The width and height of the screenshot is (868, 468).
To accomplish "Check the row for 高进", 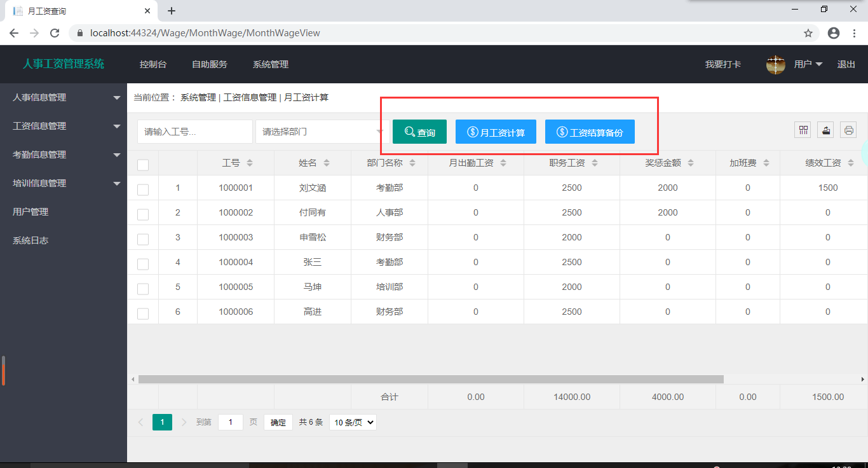I will coord(143,313).
